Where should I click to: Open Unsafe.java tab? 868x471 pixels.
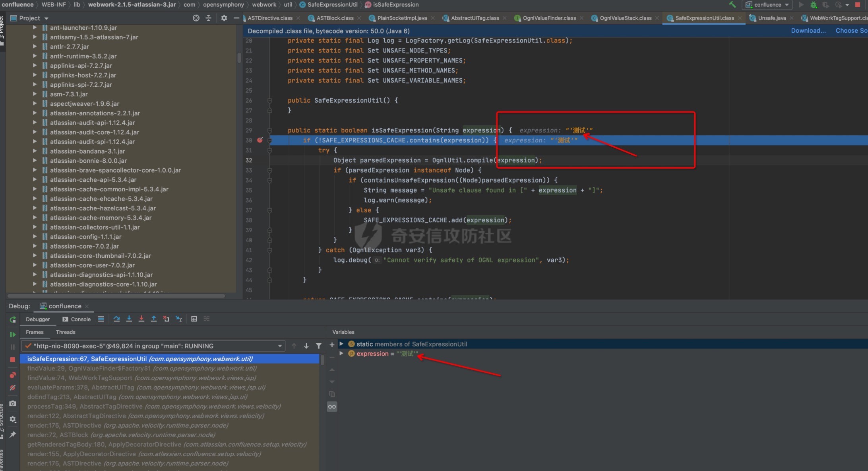[x=772, y=18]
